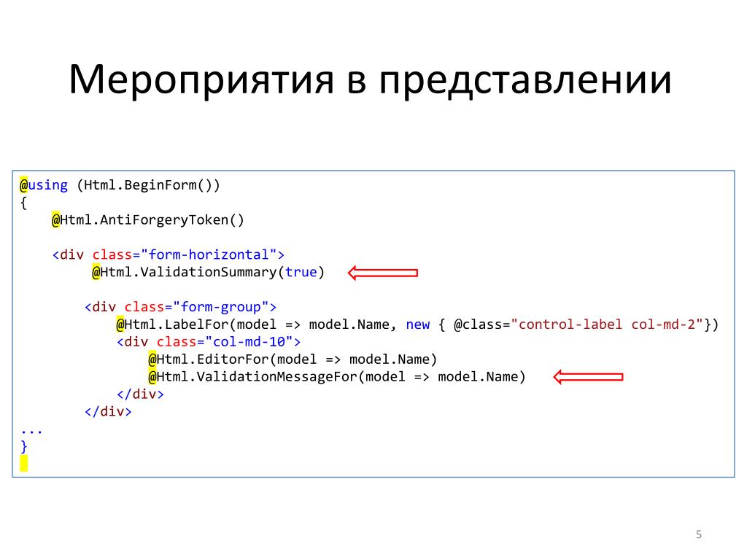Viewport: 747px width, 560px height.
Task: Click the "@using (Html.BeginForm())" code line
Action: pyautogui.click(x=120, y=184)
